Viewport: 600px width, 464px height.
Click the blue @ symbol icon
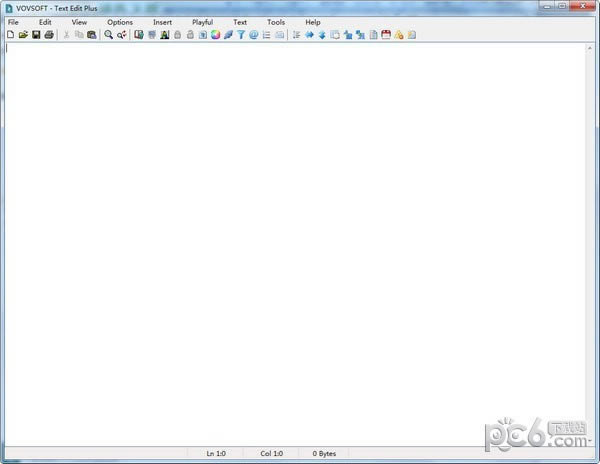tap(254, 35)
